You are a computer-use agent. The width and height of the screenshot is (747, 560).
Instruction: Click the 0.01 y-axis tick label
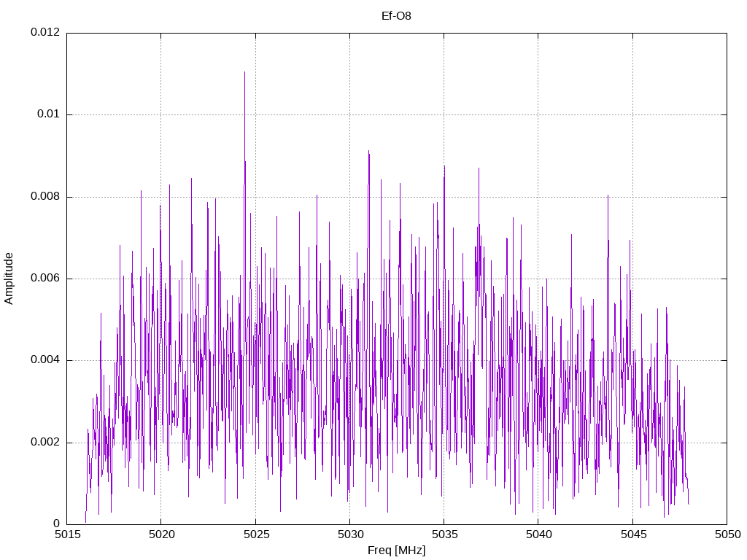click(49, 114)
